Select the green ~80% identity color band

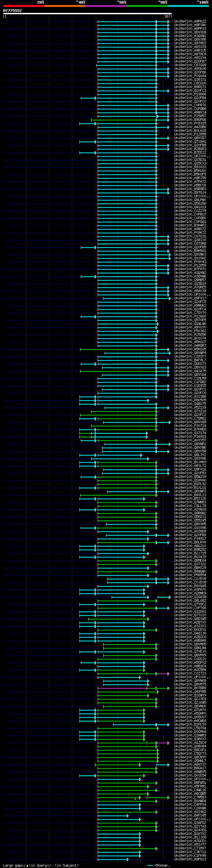click(x=147, y=6)
